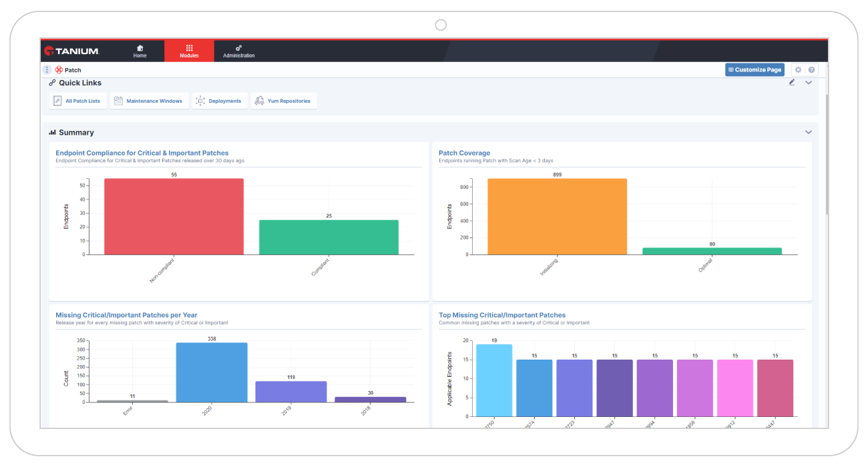Click the Summary bar chart icon
This screenshot has height=467, width=868.
click(x=52, y=133)
